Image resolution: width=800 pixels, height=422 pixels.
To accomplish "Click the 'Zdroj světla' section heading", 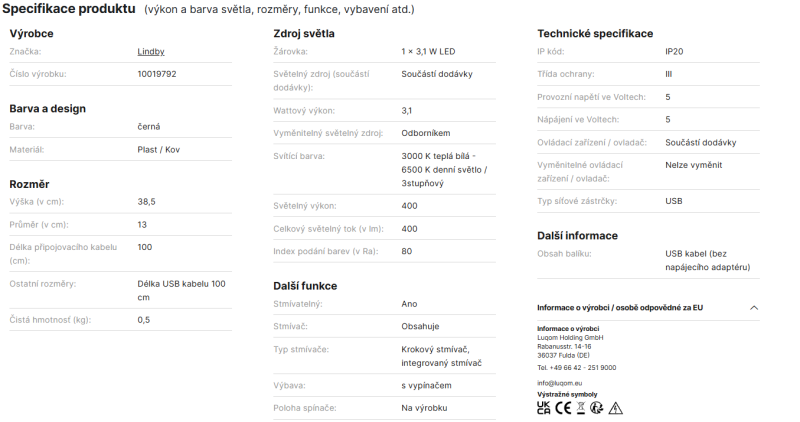I will coord(304,34).
